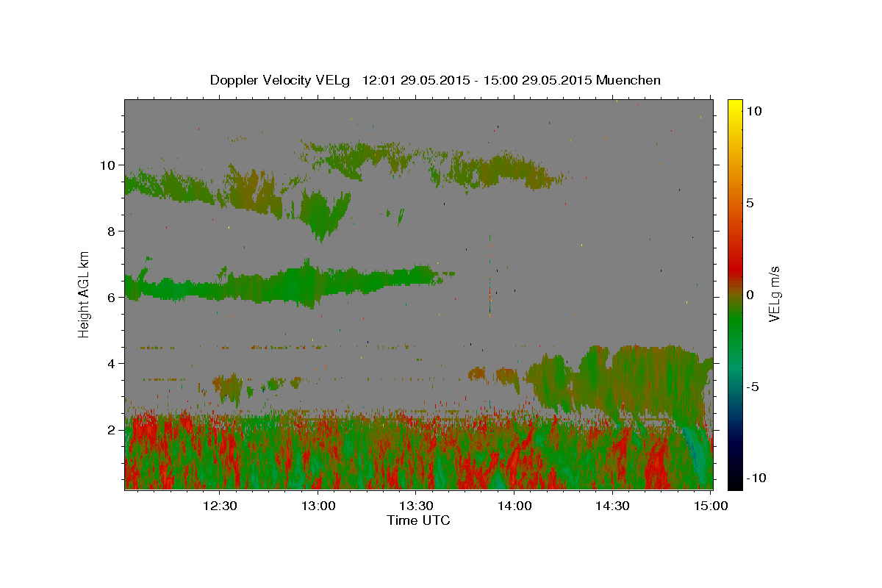
Task: Click the 'Height AGL km' axis title
Action: pyautogui.click(x=84, y=294)
